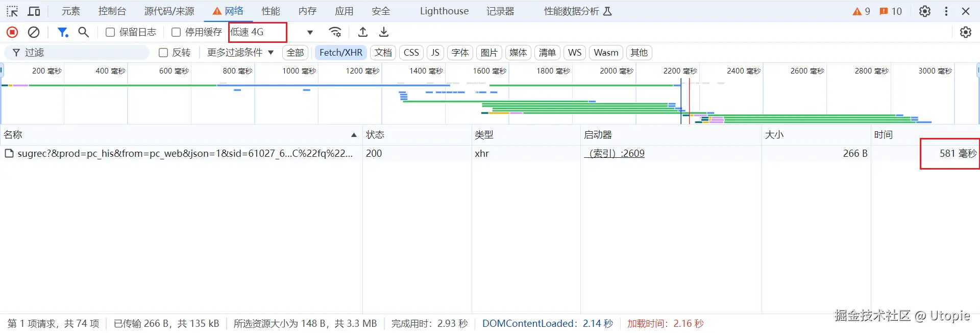The image size is (980, 333).
Task: Clear the network log
Action: (x=34, y=32)
